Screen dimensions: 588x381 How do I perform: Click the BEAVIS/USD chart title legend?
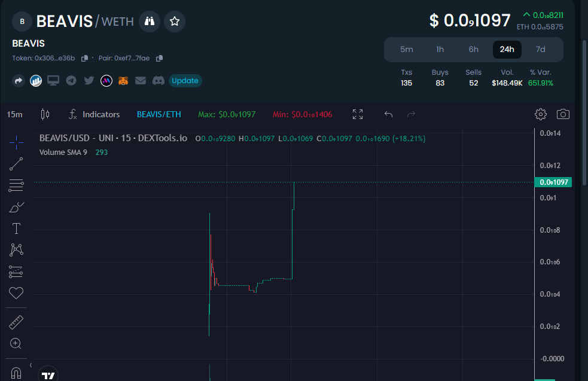point(113,138)
